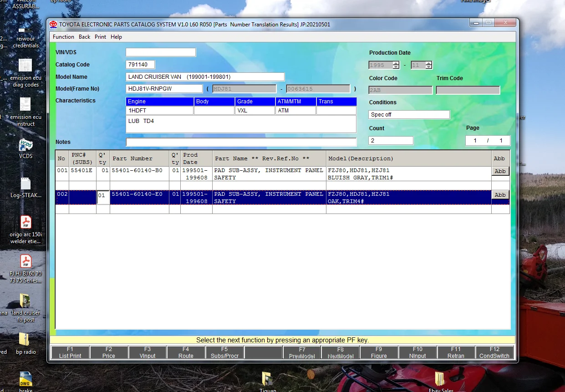
Task: Click the VXL grade cell
Action: pyautogui.click(x=255, y=111)
